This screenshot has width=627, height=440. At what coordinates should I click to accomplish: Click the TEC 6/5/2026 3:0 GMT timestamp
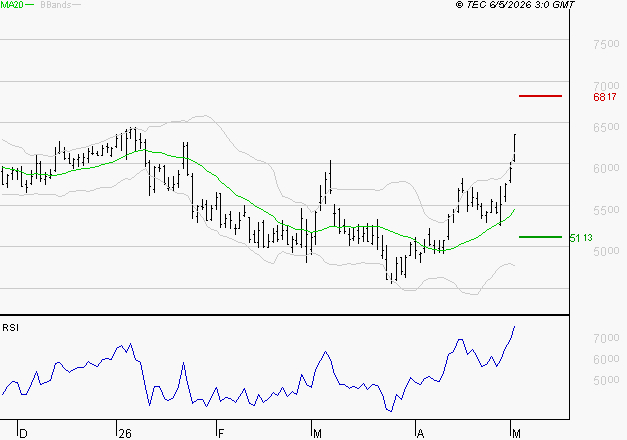pyautogui.click(x=515, y=5)
